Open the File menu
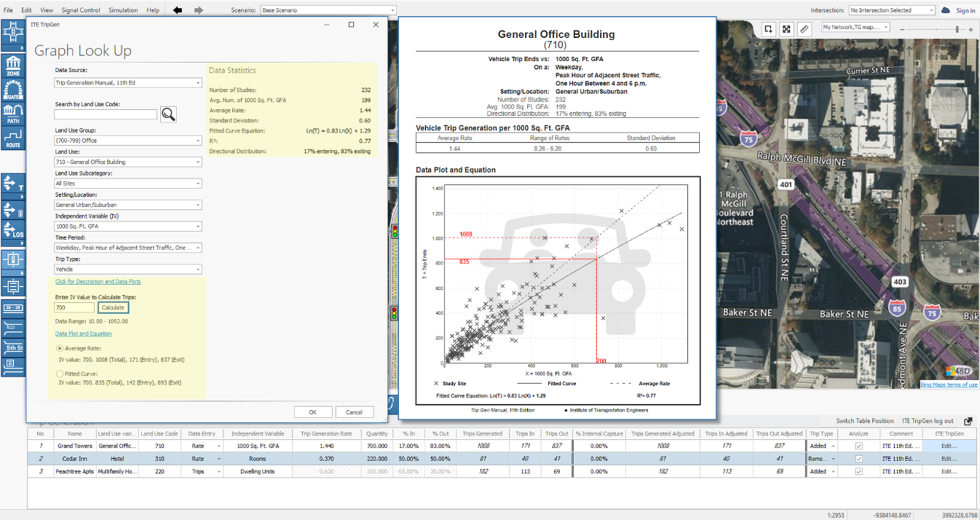The width and height of the screenshot is (980, 520). 8,10
